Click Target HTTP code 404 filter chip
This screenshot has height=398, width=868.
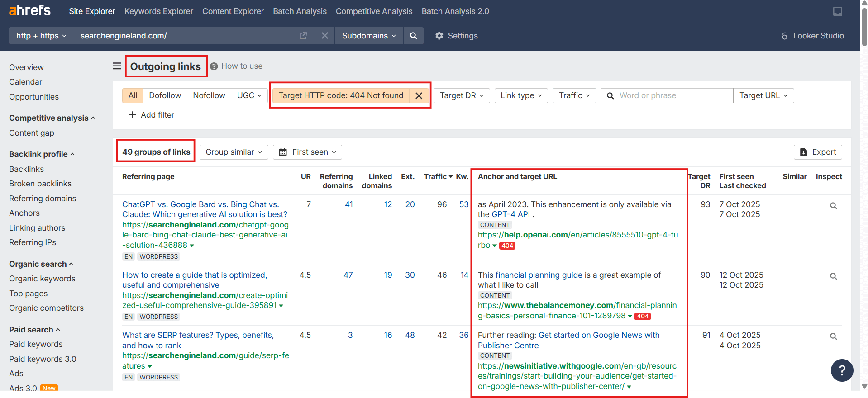pyautogui.click(x=341, y=95)
